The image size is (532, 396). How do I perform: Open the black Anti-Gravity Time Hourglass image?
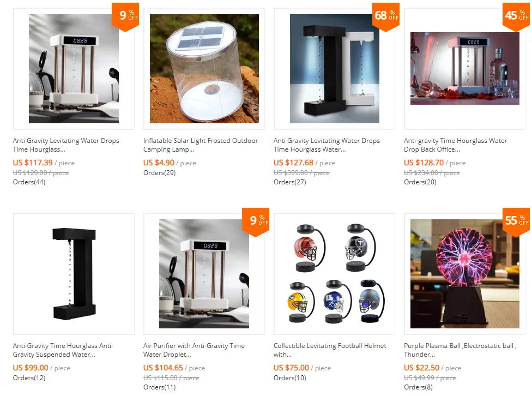[74, 274]
